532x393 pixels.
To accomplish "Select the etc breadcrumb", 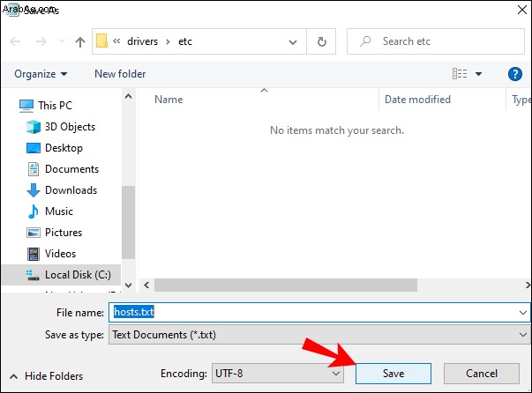I will (185, 41).
